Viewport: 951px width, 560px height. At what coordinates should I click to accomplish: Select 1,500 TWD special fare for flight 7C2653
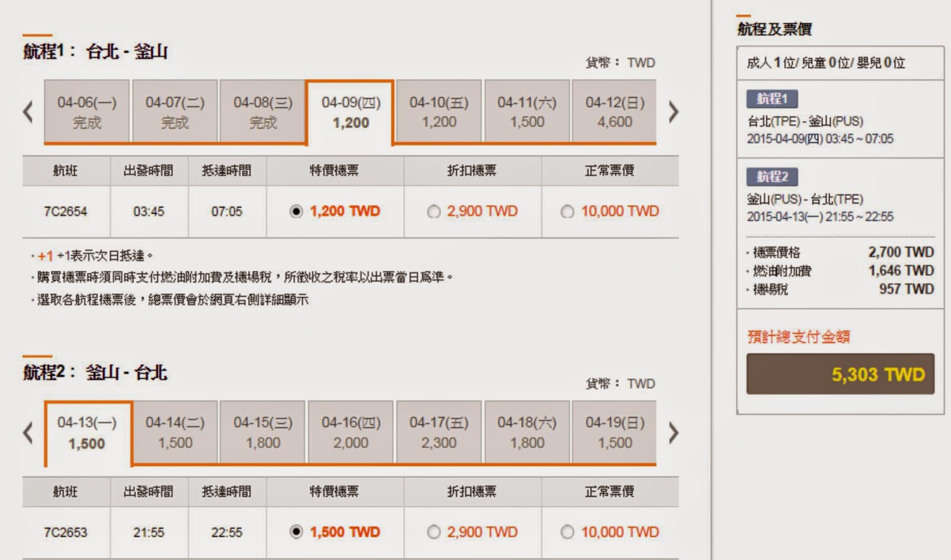pos(296,532)
